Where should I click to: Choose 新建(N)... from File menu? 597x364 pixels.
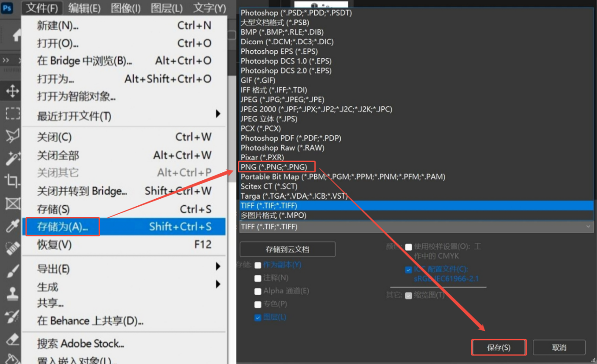point(124,25)
